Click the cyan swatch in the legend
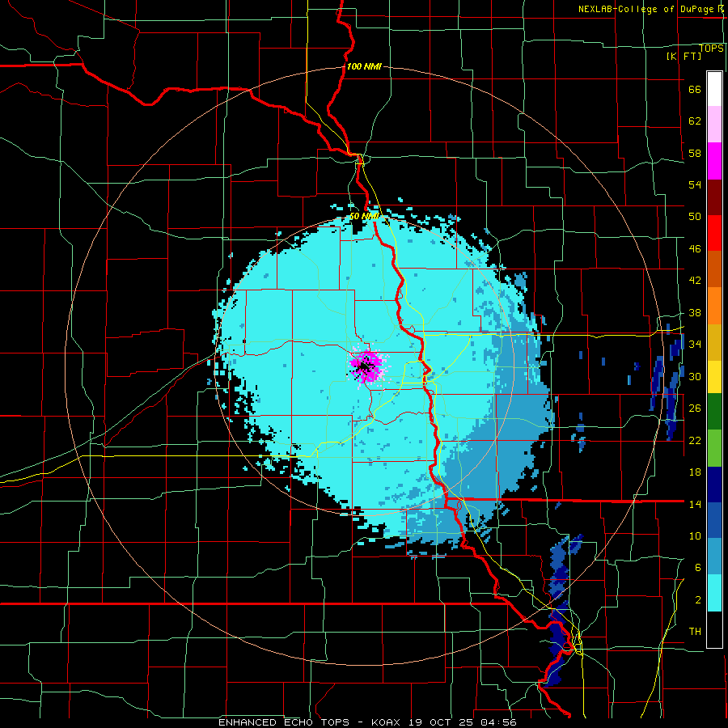728x728 pixels. click(x=714, y=593)
